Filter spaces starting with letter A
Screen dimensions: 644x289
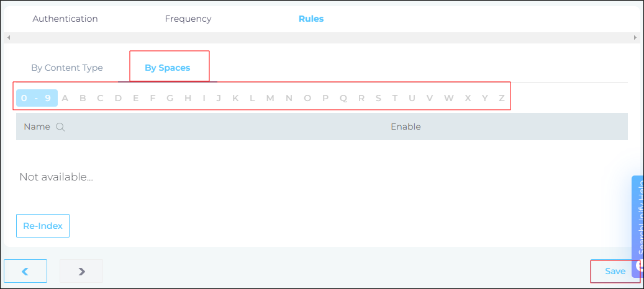[65, 98]
